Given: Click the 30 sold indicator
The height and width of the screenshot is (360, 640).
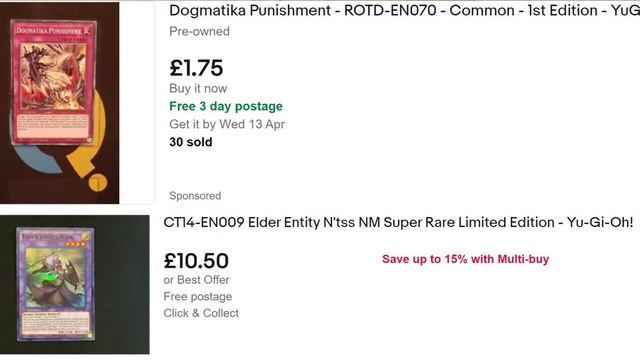Looking at the screenshot, I should coord(191,142).
